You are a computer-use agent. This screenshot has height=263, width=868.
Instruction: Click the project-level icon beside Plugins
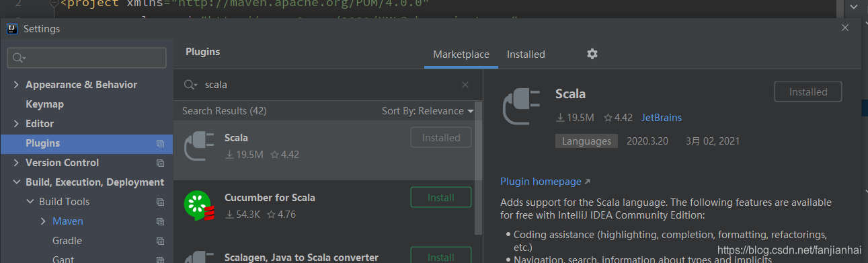click(x=160, y=143)
